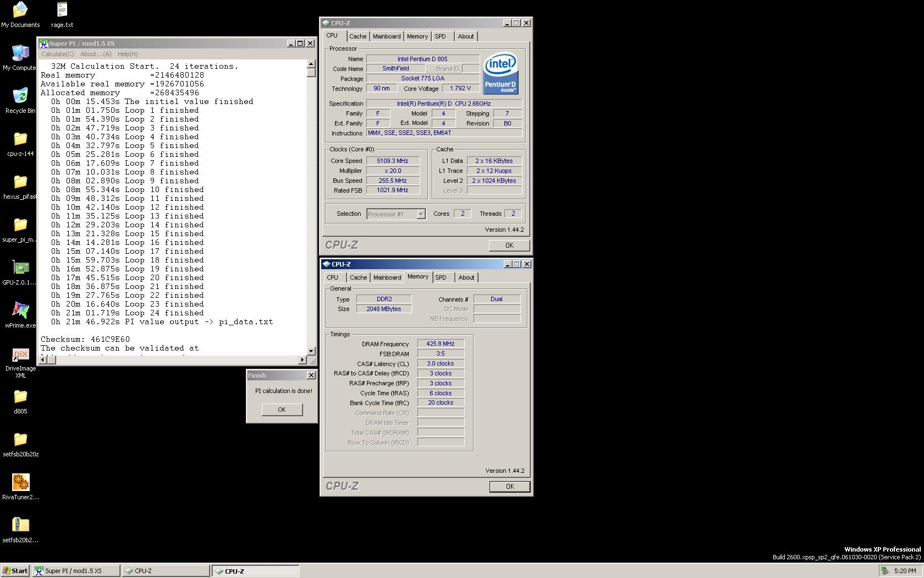Switch to Mainboard tab in upper CPU-Z

387,36
